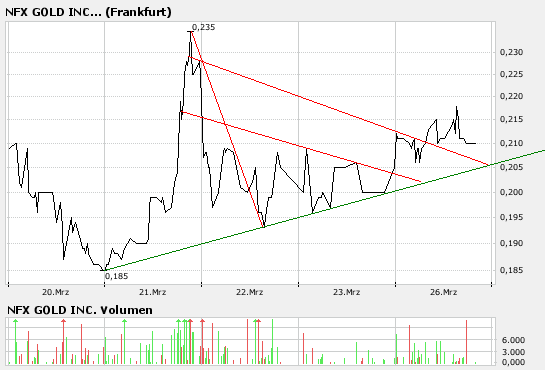Click the 0,235 peak price label
This screenshot has width=545, height=384.
click(203, 27)
